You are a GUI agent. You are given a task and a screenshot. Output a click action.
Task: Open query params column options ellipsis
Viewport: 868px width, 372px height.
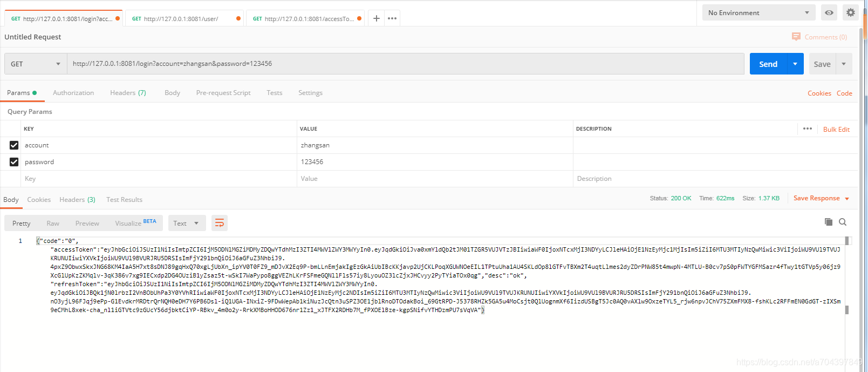click(x=808, y=128)
